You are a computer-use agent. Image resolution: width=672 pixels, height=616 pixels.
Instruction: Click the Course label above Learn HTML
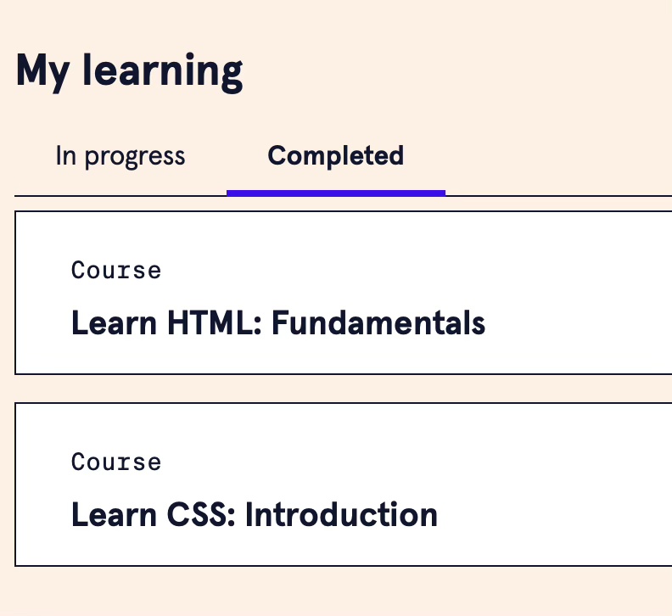[x=116, y=271]
